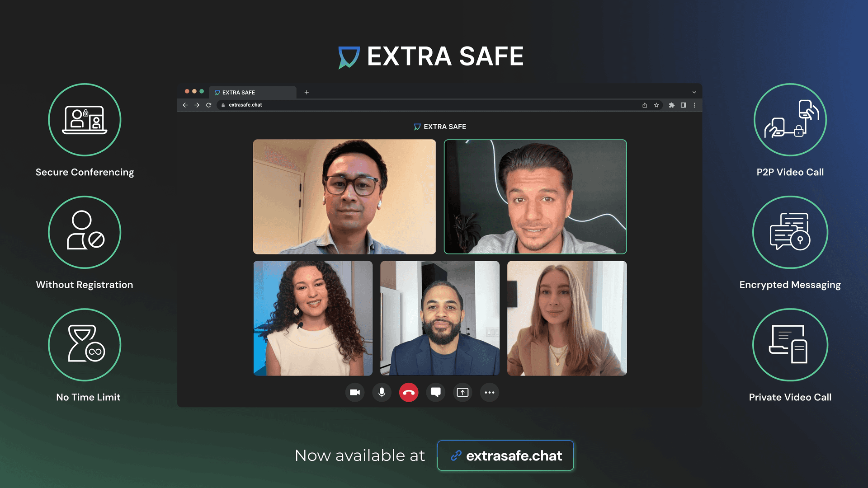Select the No Time Limit hourglass icon

coord(85,345)
